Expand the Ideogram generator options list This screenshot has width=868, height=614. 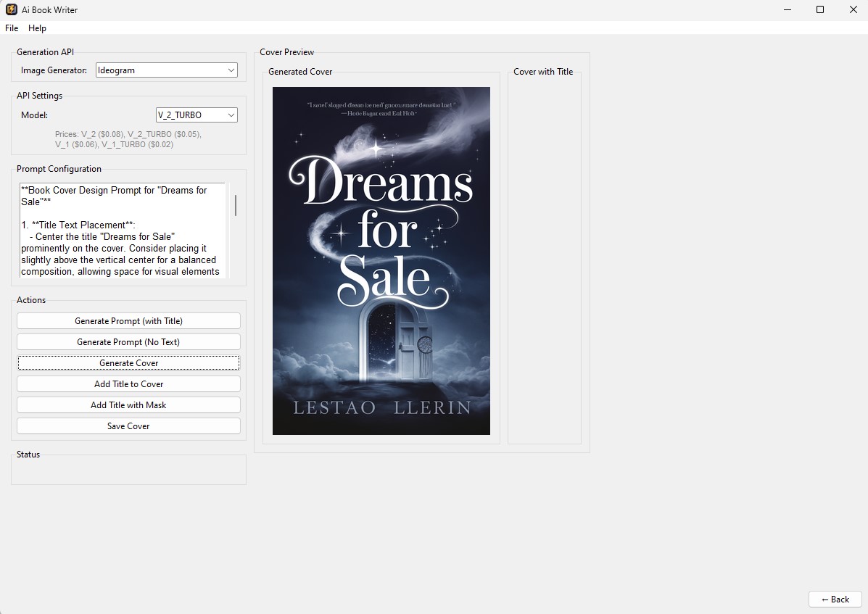[x=231, y=70]
